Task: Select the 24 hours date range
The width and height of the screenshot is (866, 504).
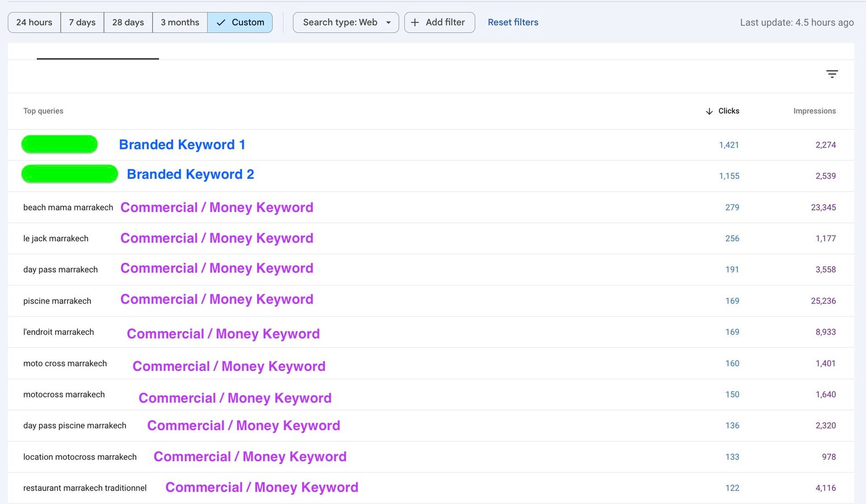Action: coord(34,22)
